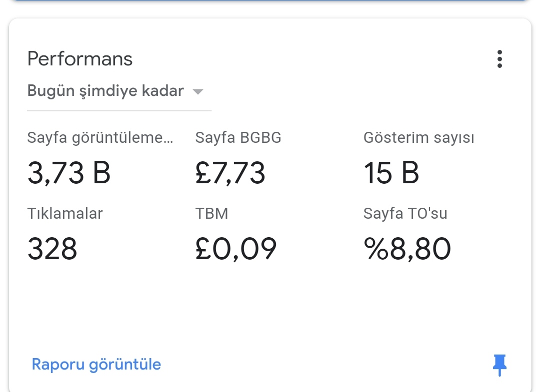Pin the Performans card with pushpin icon
This screenshot has height=392, width=540.
499,365
